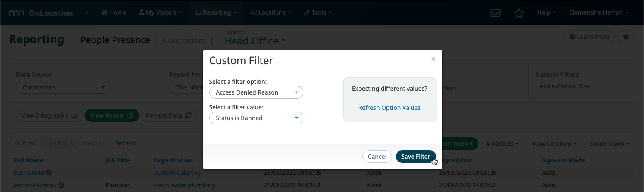644x192 pixels.
Task: Click the View Report button
Action: tap(112, 115)
